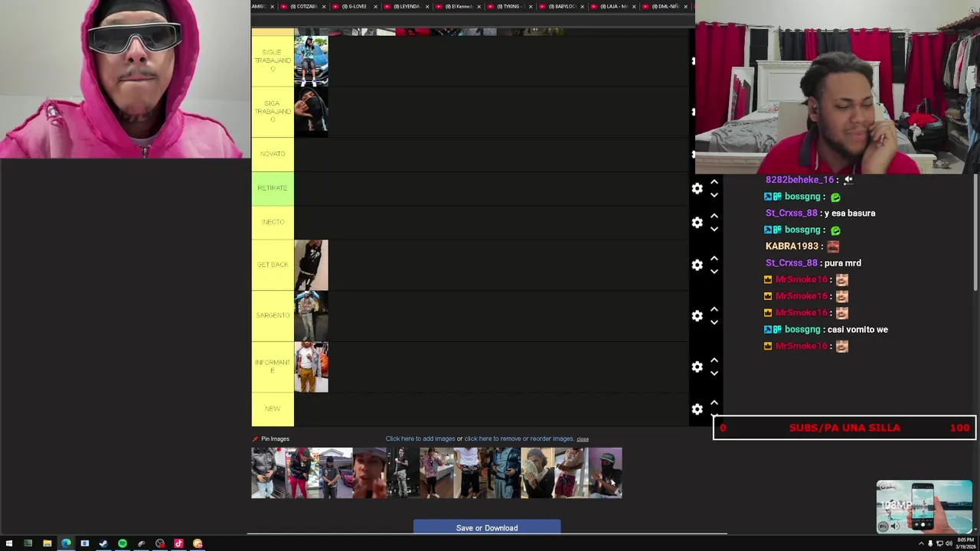Switch to the El Kennedy browser tab
This screenshot has height=551, width=980.
[x=458, y=6]
